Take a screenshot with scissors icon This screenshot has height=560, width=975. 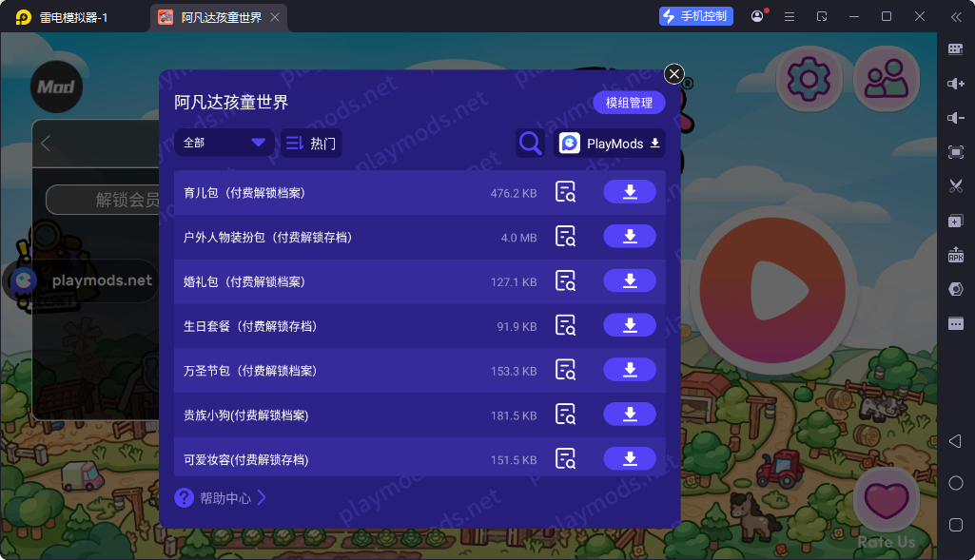956,186
